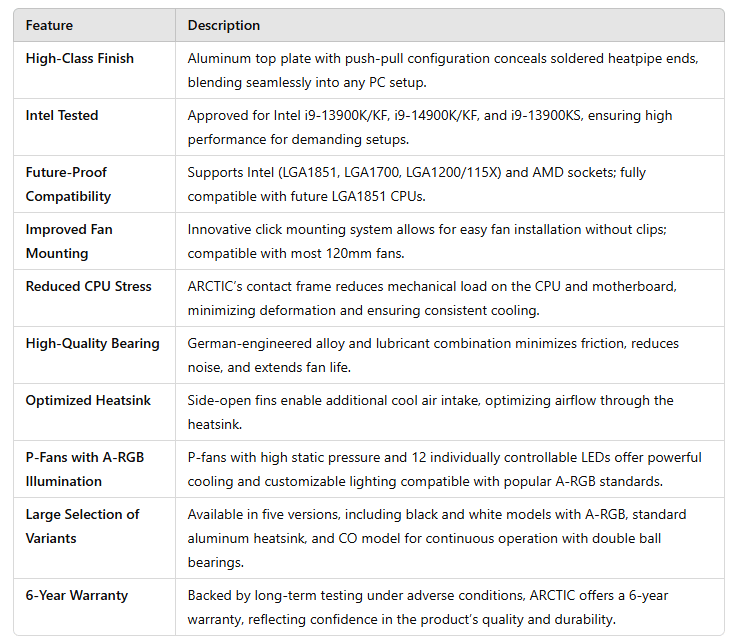
Task: Click the side-open fins description text
Action: pyautogui.click(x=430, y=412)
